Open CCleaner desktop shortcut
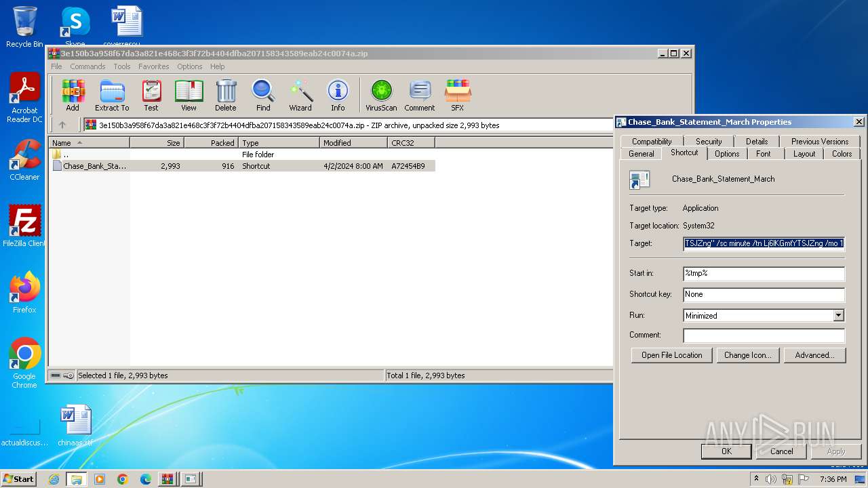This screenshot has height=488, width=868. [x=24, y=160]
